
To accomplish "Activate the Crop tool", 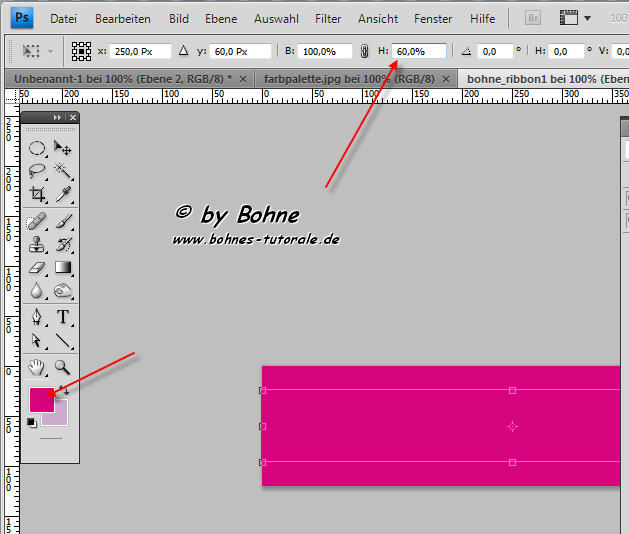I will (x=37, y=195).
